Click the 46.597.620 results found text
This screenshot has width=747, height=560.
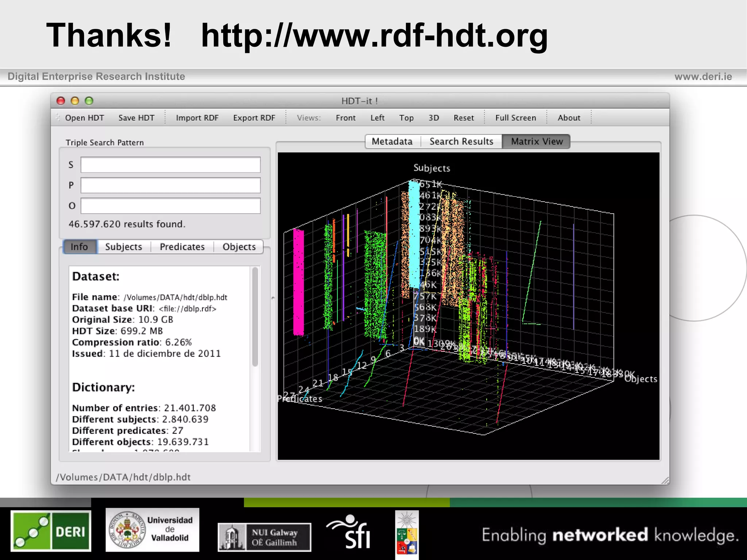pos(127,224)
